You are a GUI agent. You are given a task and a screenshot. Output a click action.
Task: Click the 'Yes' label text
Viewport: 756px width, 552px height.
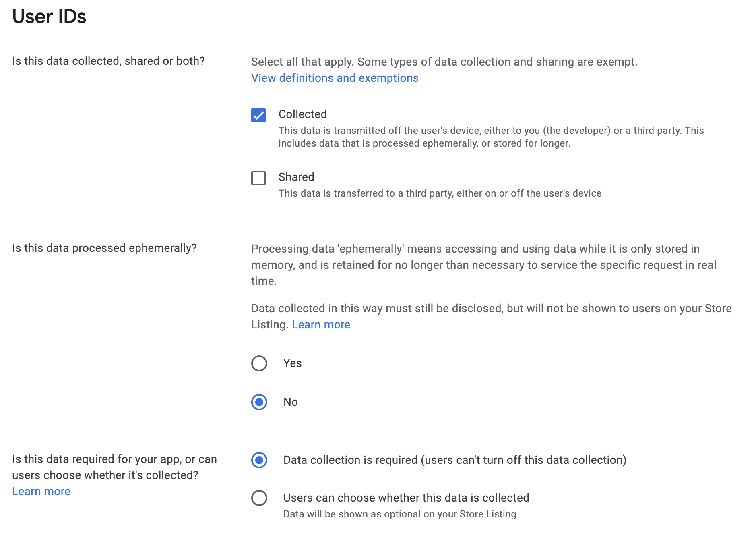292,363
